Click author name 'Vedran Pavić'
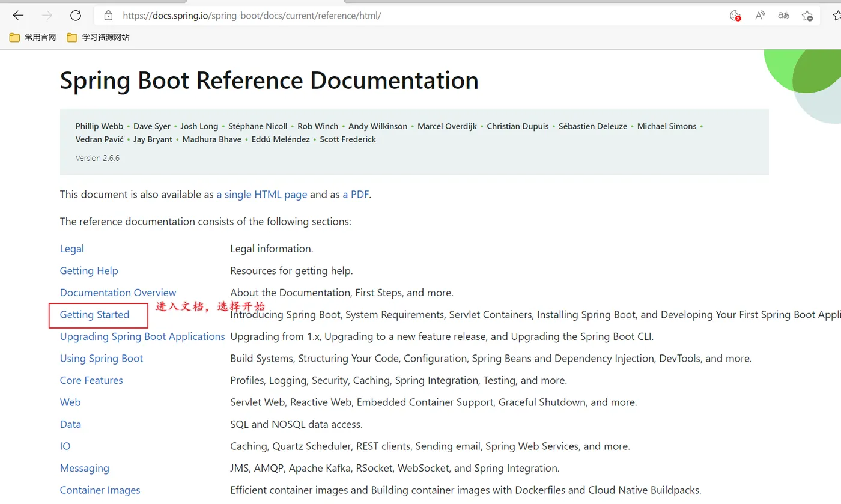The image size is (841, 504). click(99, 139)
